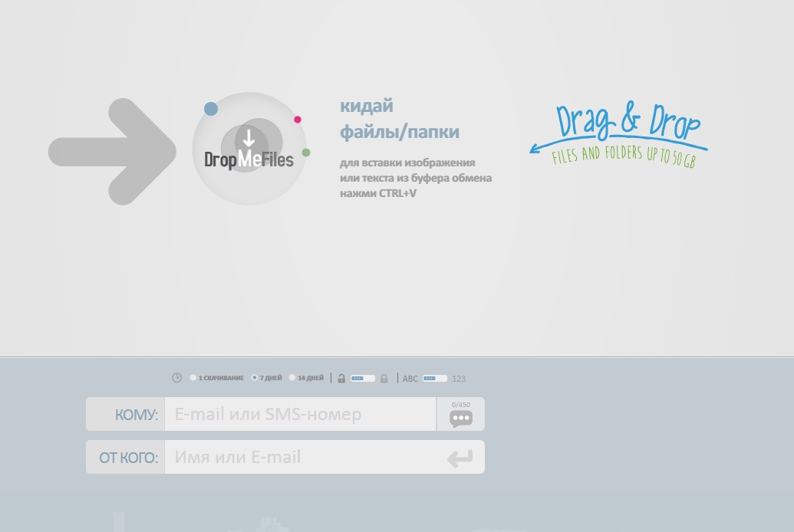
Task: Click the clock storage-time icon
Action: tap(177, 378)
